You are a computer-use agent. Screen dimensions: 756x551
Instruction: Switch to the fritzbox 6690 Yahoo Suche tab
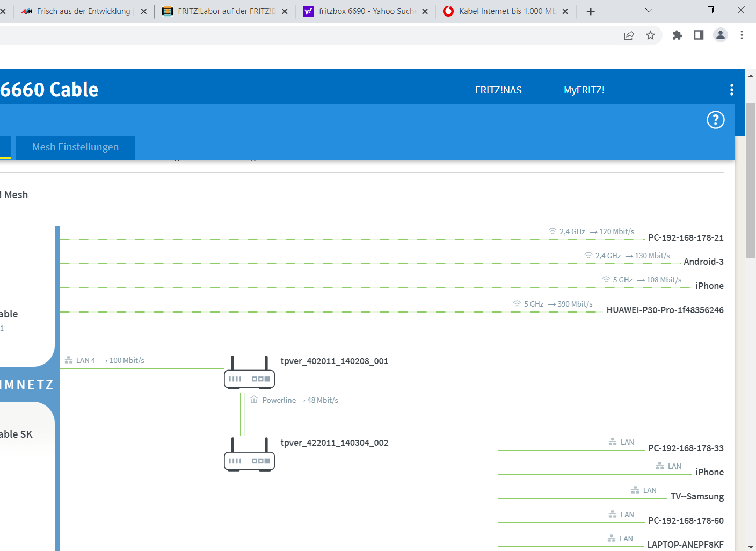(x=365, y=11)
